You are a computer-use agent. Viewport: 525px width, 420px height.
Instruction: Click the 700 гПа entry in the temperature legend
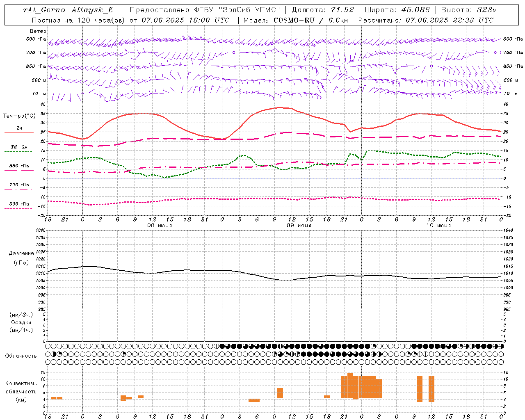click(x=19, y=185)
